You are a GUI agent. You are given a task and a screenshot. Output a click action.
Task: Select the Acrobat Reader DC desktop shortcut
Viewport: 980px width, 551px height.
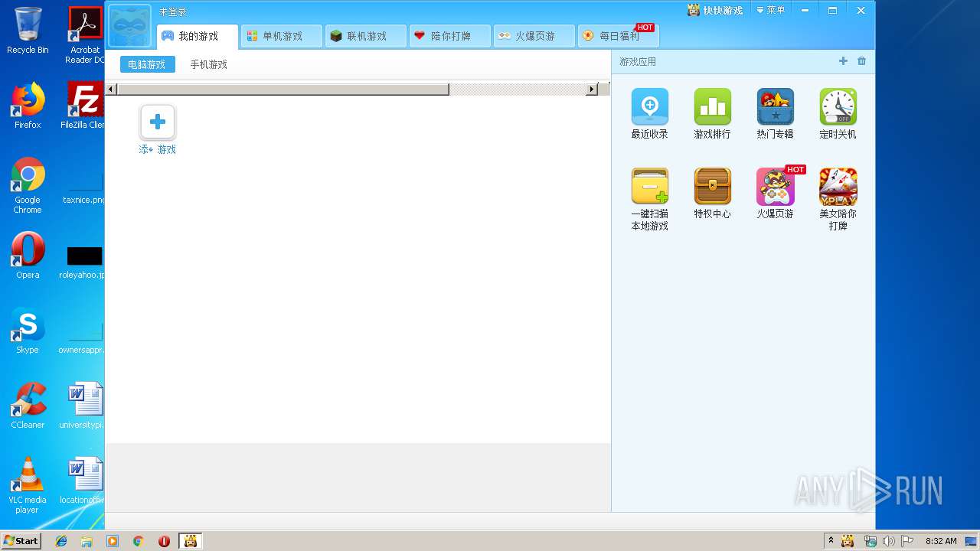click(85, 35)
